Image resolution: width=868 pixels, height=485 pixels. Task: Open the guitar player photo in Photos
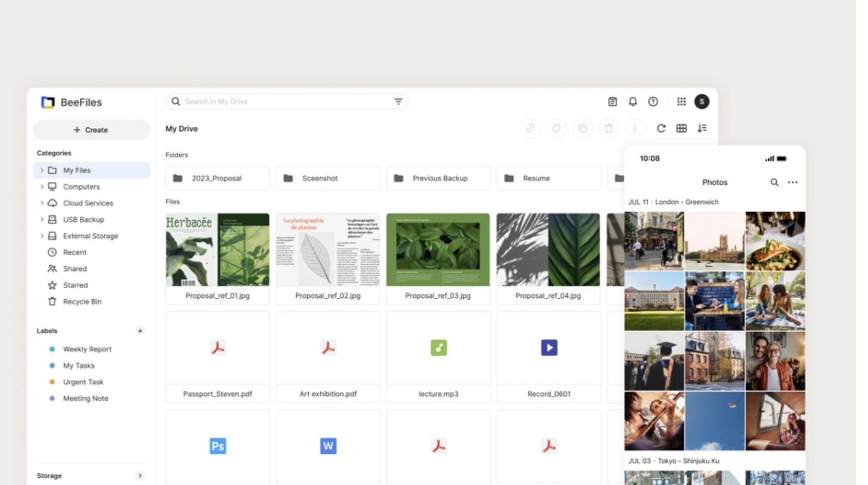coord(654,421)
